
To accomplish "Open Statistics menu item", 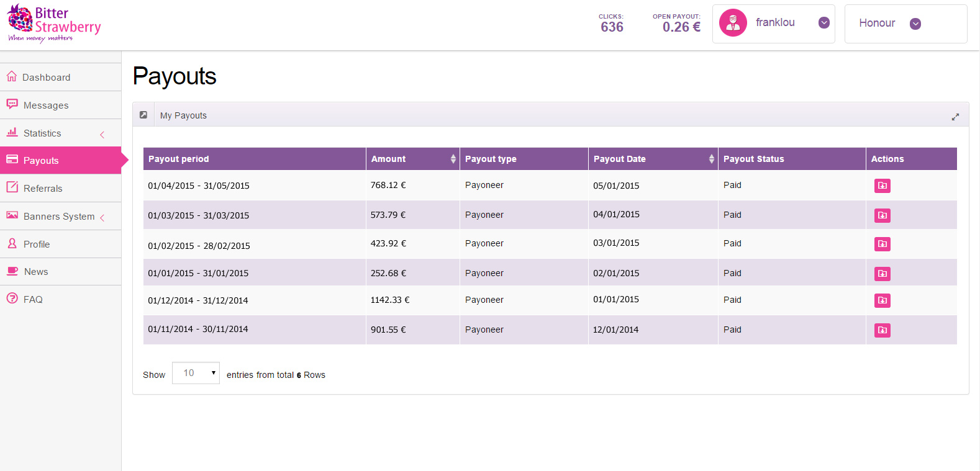I will click(61, 133).
